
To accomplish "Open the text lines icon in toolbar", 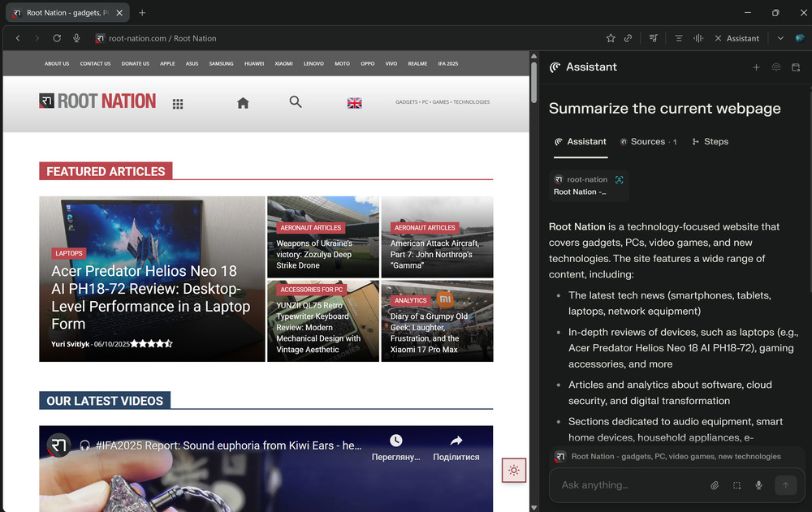I will tap(678, 38).
